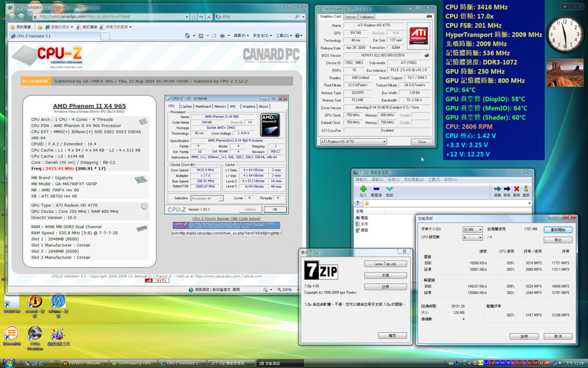The width and height of the screenshot is (588, 368).
Task: Open the IE Page (網頁) menu dropdown
Action: [x=241, y=36]
